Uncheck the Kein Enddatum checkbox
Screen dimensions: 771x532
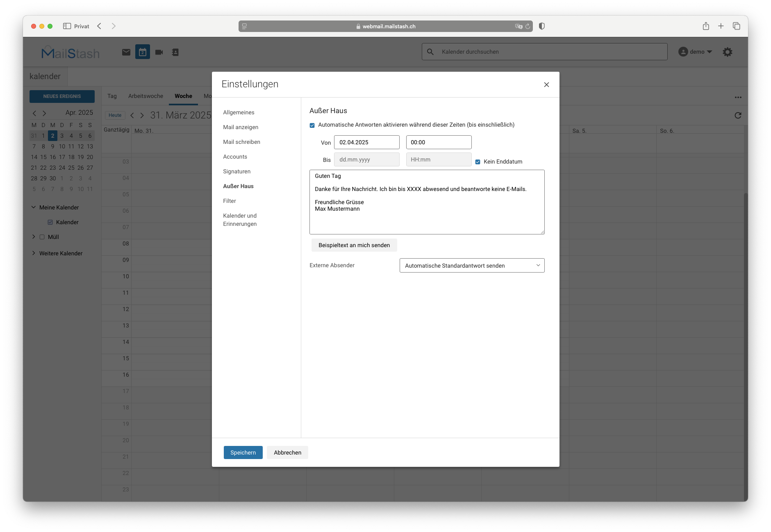(478, 162)
